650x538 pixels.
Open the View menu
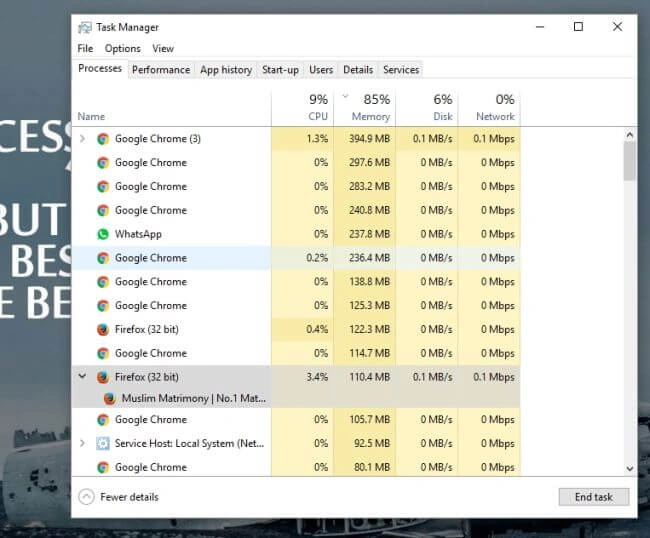[x=163, y=48]
